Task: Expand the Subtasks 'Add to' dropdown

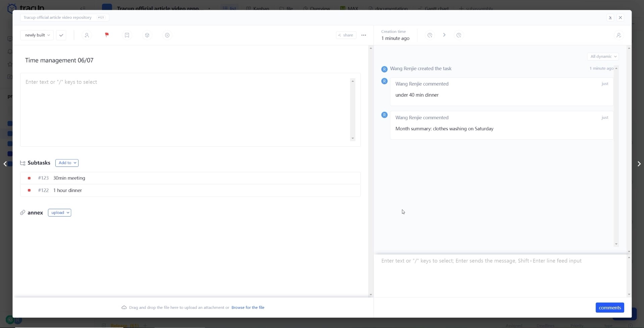Action: click(x=67, y=163)
